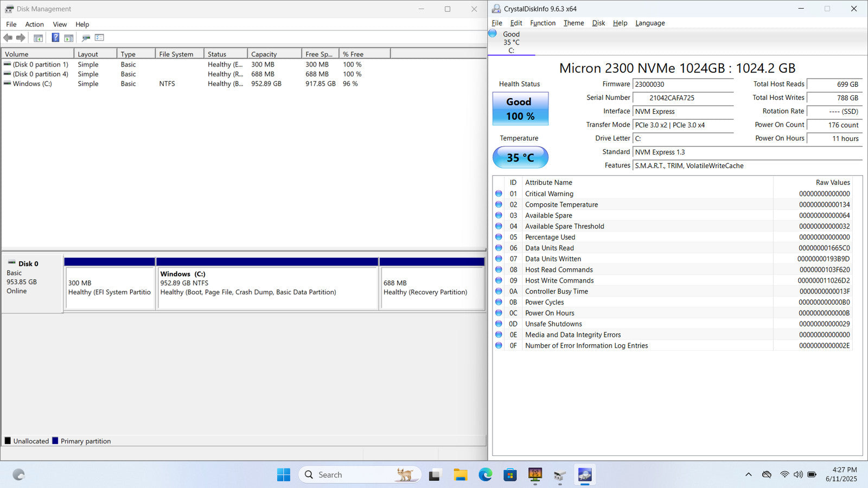Click the Back arrow in Disk Management toolbar
868x488 pixels.
point(8,38)
